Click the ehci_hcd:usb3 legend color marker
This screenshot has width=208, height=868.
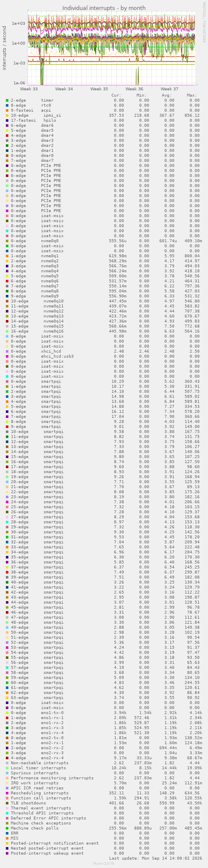pyautogui.click(x=7, y=356)
